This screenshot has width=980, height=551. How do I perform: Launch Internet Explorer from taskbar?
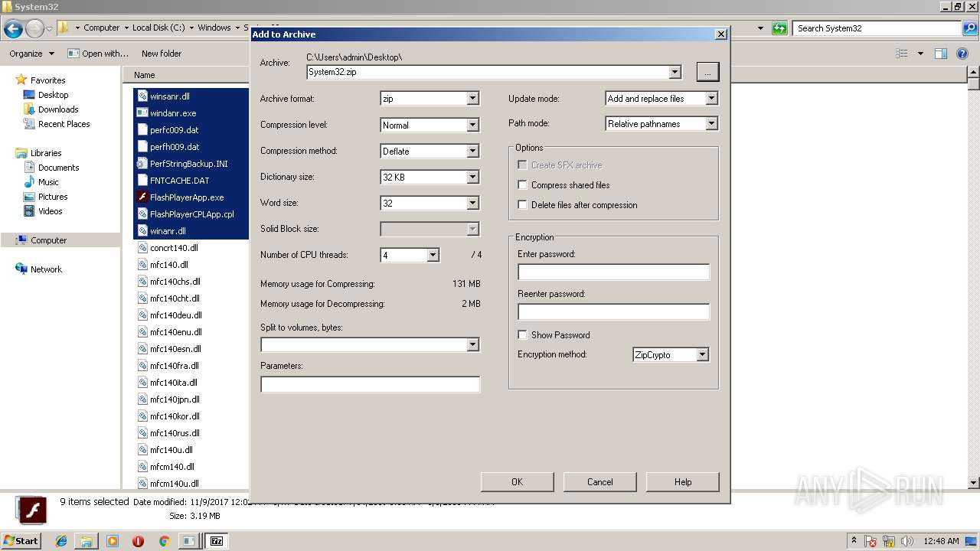61,541
